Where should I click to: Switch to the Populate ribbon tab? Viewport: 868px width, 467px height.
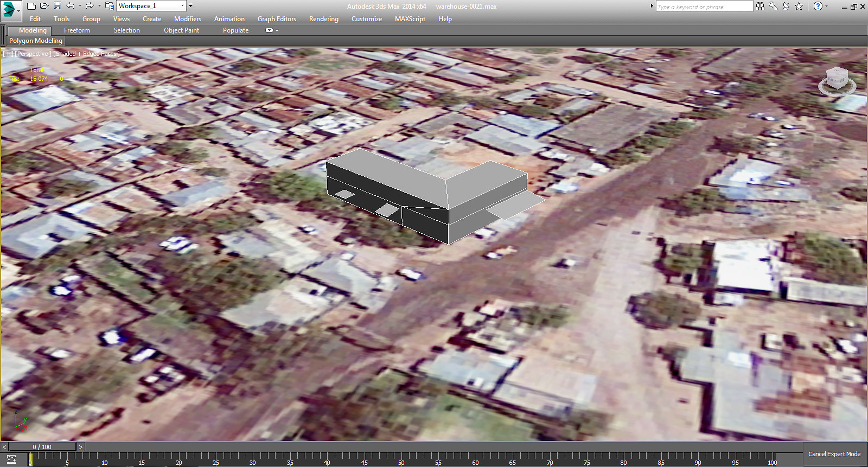[x=235, y=30]
